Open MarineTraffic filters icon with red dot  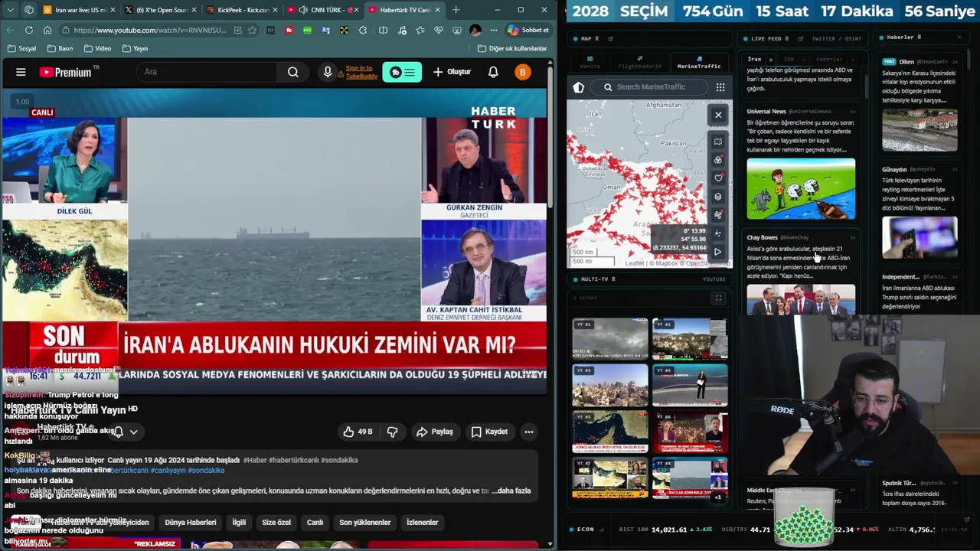(x=718, y=159)
